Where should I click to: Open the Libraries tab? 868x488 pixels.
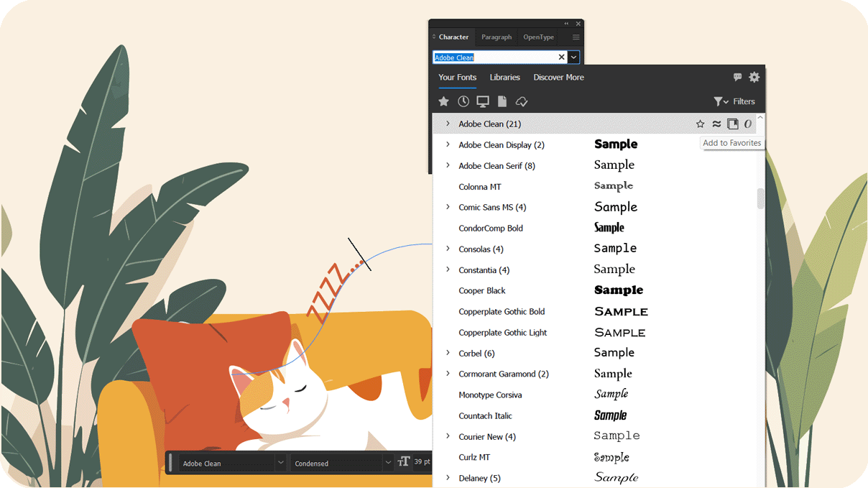pyautogui.click(x=504, y=77)
